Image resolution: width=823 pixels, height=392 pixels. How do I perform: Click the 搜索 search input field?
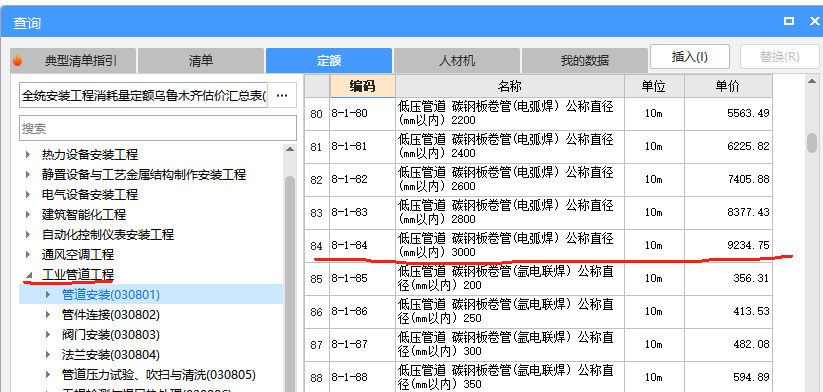[158, 128]
